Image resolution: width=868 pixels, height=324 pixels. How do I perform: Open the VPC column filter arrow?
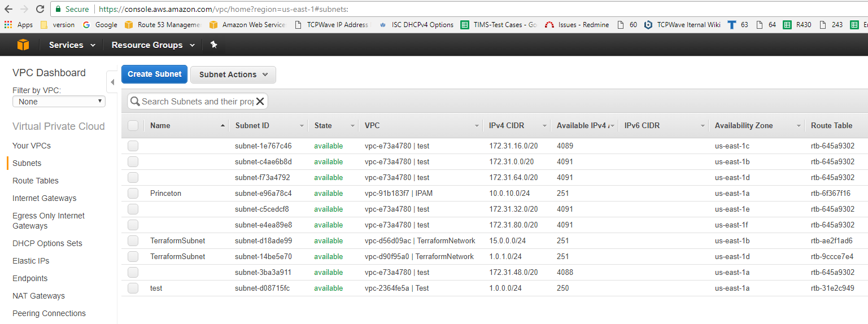(x=477, y=126)
